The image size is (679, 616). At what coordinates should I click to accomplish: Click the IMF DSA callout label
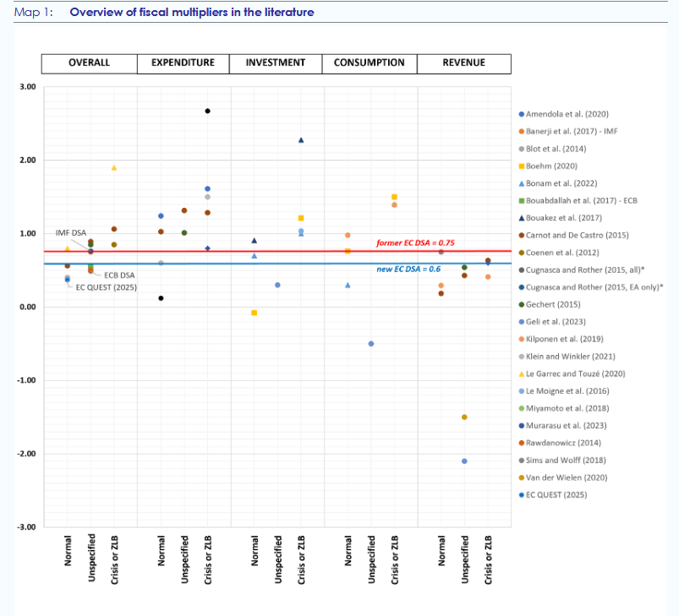70,232
